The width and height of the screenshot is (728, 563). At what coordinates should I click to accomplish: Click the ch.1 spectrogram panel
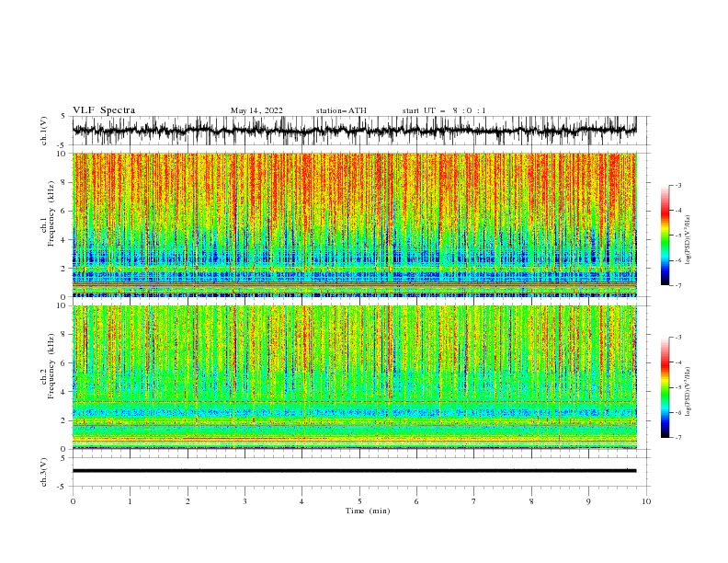354,224
